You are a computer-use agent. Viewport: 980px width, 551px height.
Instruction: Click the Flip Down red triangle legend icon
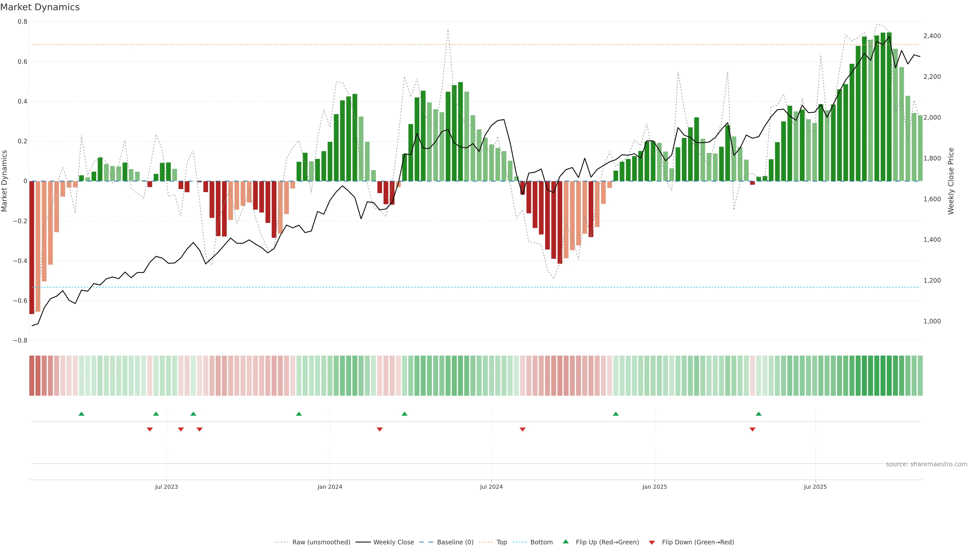652,542
